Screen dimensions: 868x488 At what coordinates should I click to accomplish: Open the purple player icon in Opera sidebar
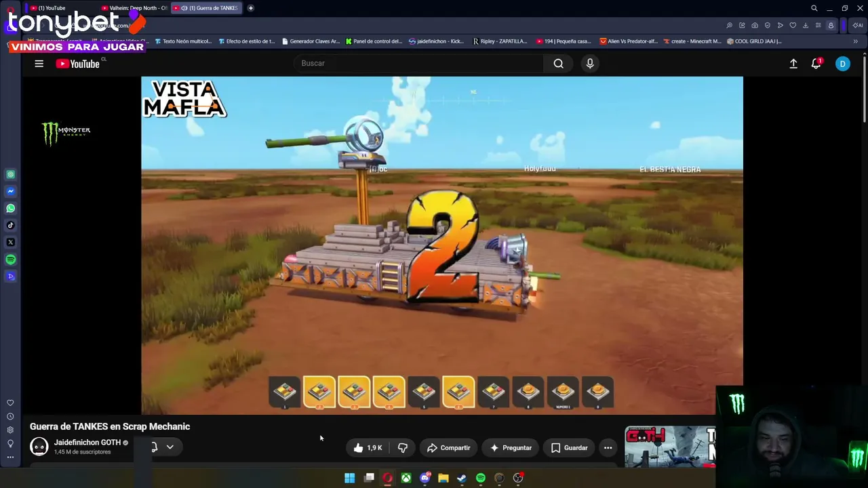pos(10,277)
